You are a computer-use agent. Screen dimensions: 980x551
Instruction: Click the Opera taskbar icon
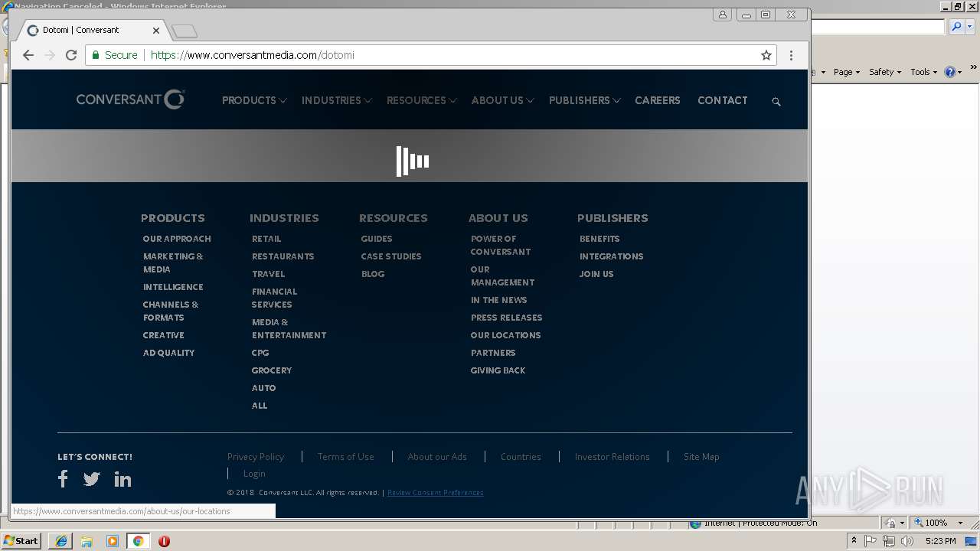164,541
